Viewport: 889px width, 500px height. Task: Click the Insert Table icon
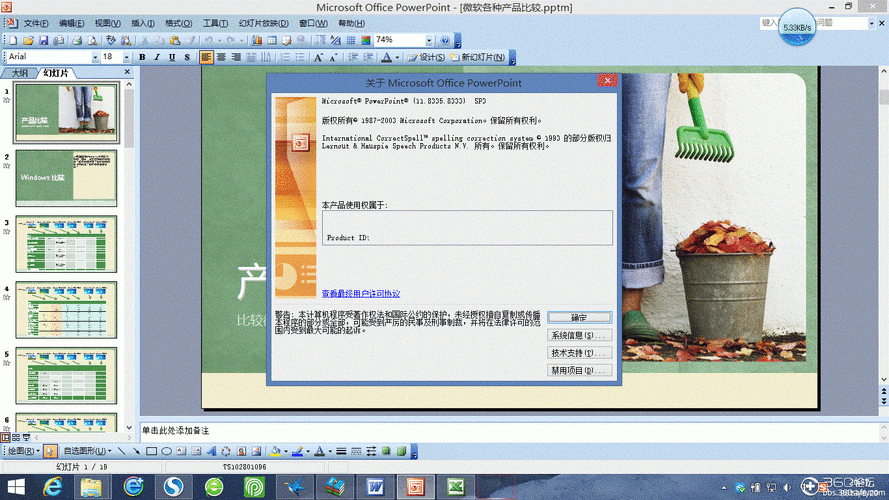click(x=272, y=40)
